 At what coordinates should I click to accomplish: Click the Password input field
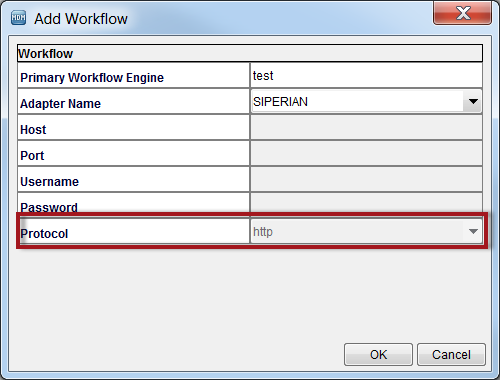click(366, 203)
